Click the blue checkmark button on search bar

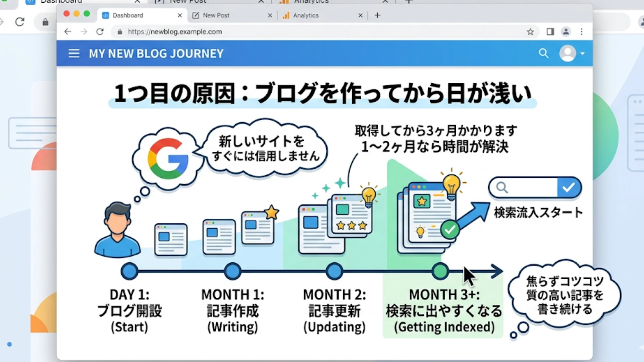click(569, 187)
